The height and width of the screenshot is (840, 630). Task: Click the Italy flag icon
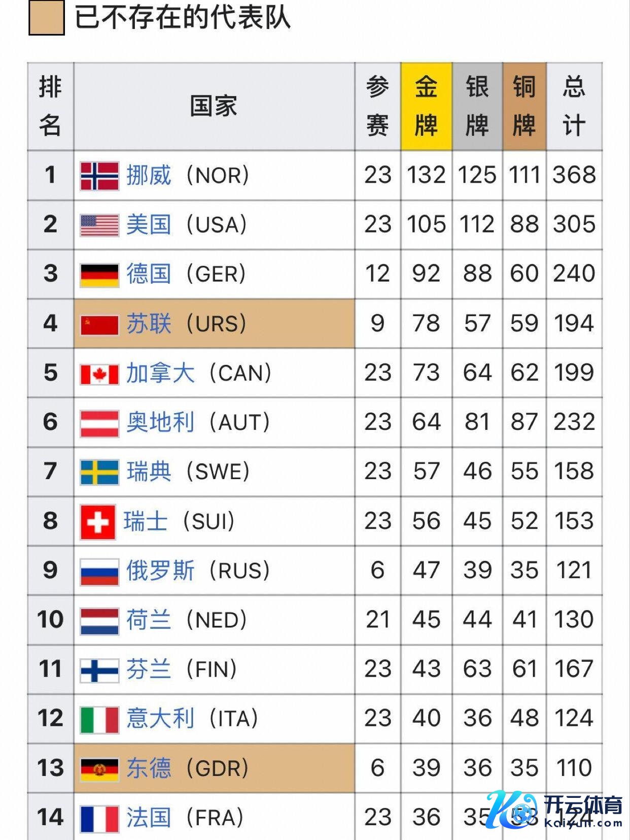tap(100, 719)
